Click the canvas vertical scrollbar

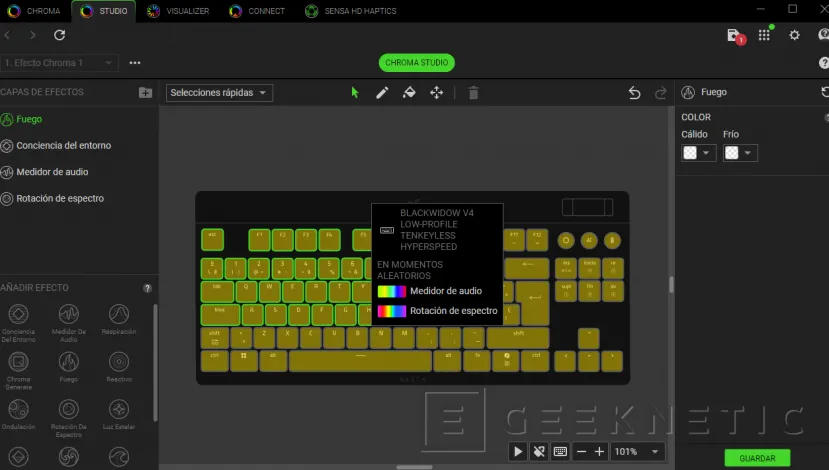point(671,284)
